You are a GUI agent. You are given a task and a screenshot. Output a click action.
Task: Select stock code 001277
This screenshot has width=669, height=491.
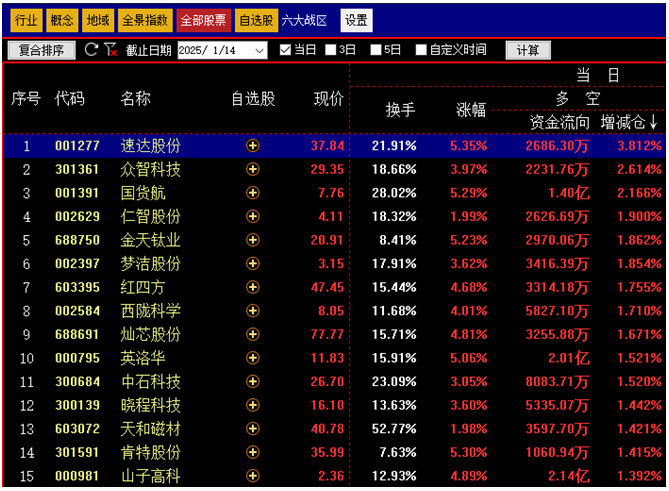point(77,146)
